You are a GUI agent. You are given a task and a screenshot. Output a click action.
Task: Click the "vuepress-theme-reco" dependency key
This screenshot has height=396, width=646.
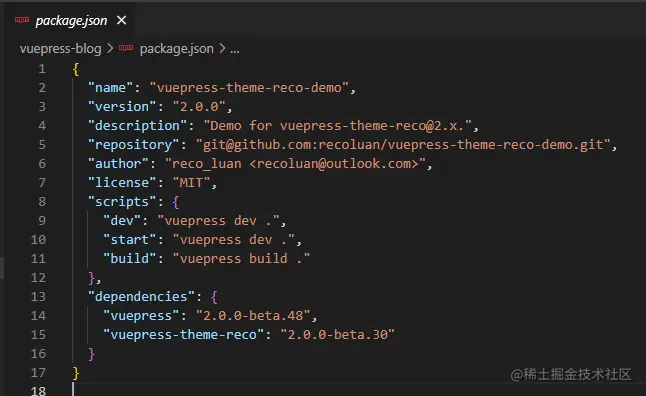pos(183,334)
